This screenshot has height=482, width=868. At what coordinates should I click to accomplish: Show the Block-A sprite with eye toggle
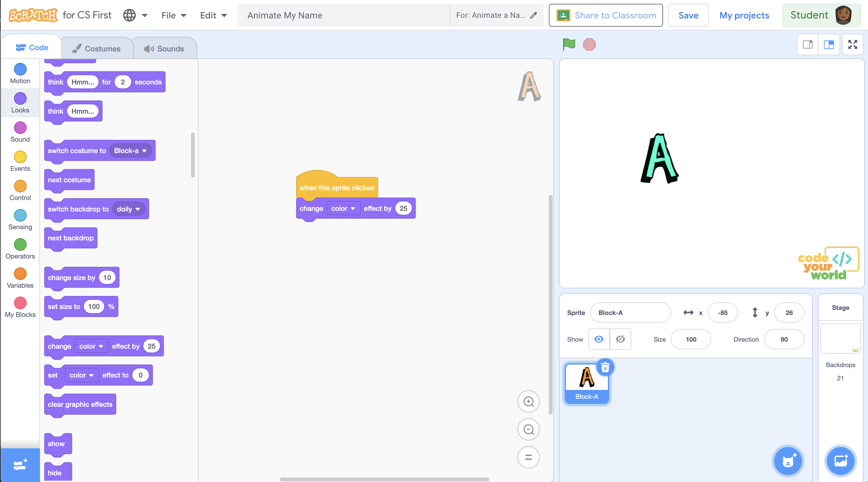click(599, 339)
